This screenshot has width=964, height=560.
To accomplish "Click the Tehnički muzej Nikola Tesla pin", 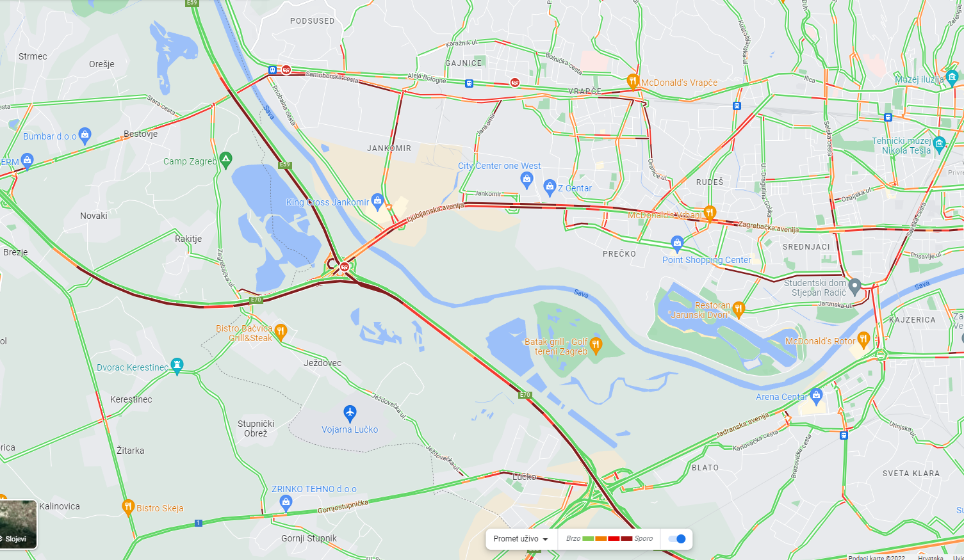I will (x=939, y=143).
